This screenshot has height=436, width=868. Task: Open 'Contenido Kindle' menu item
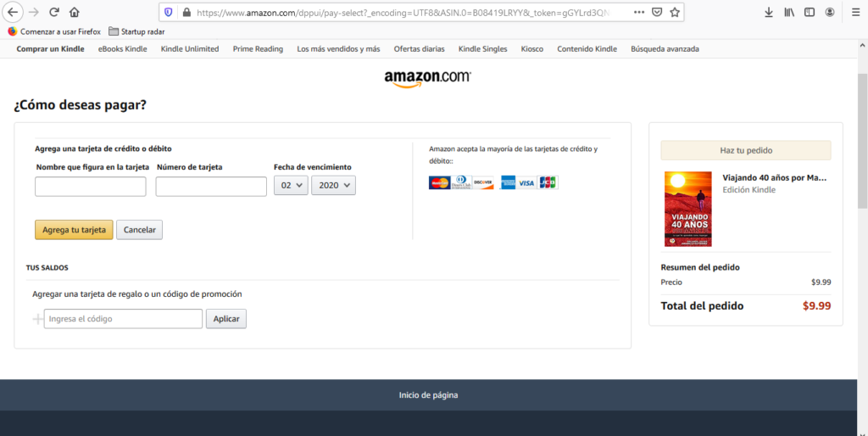pyautogui.click(x=587, y=48)
